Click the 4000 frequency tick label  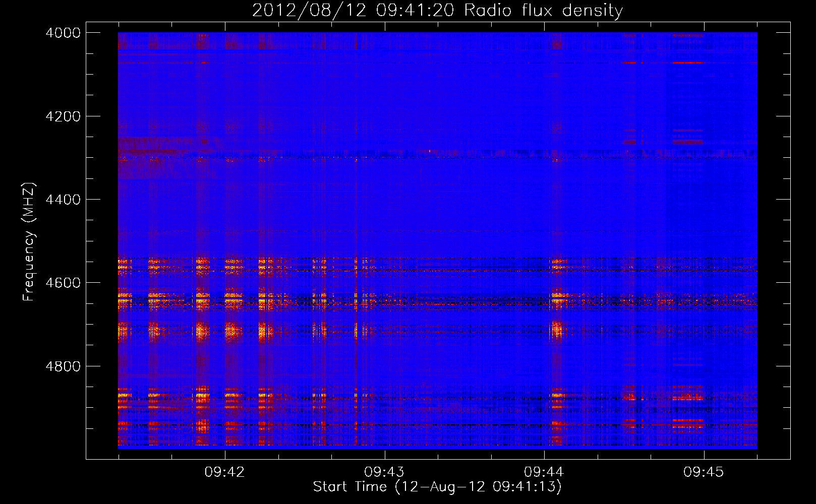(63, 33)
